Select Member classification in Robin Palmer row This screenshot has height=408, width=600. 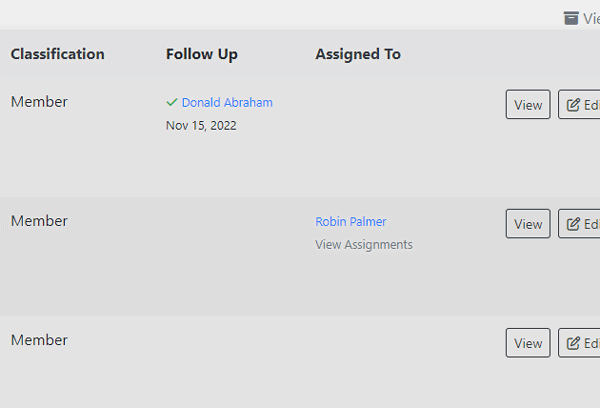(x=39, y=221)
